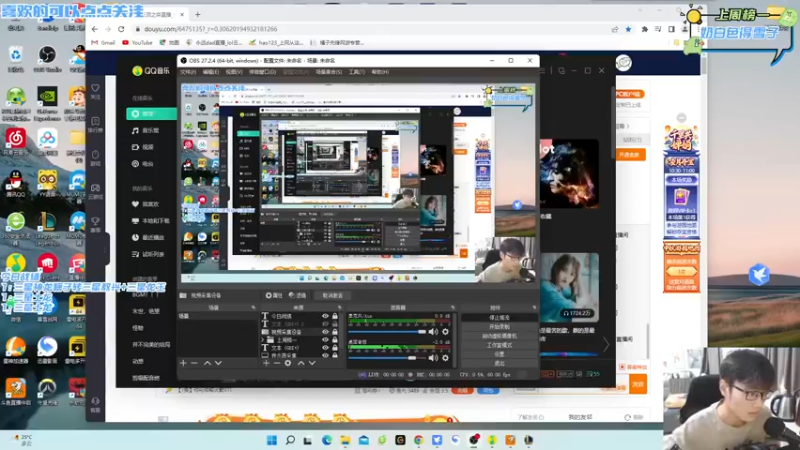Click 开始录制 (Start Recording) button
Image resolution: width=800 pixels, height=450 pixels.
[499, 327]
